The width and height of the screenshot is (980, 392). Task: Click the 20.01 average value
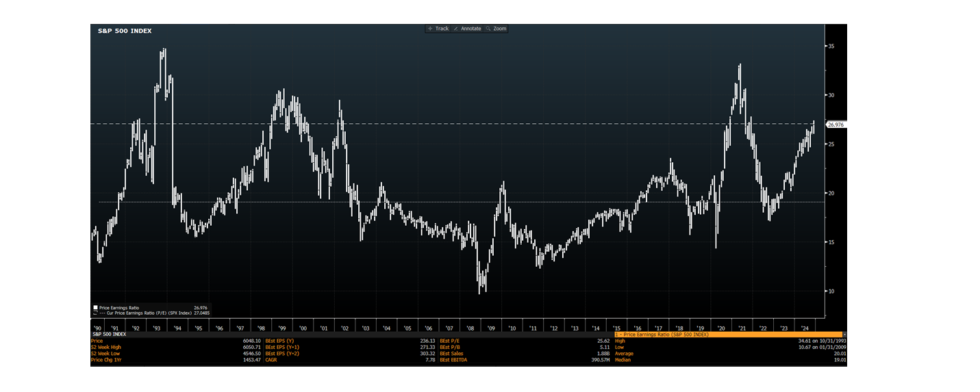click(x=839, y=353)
